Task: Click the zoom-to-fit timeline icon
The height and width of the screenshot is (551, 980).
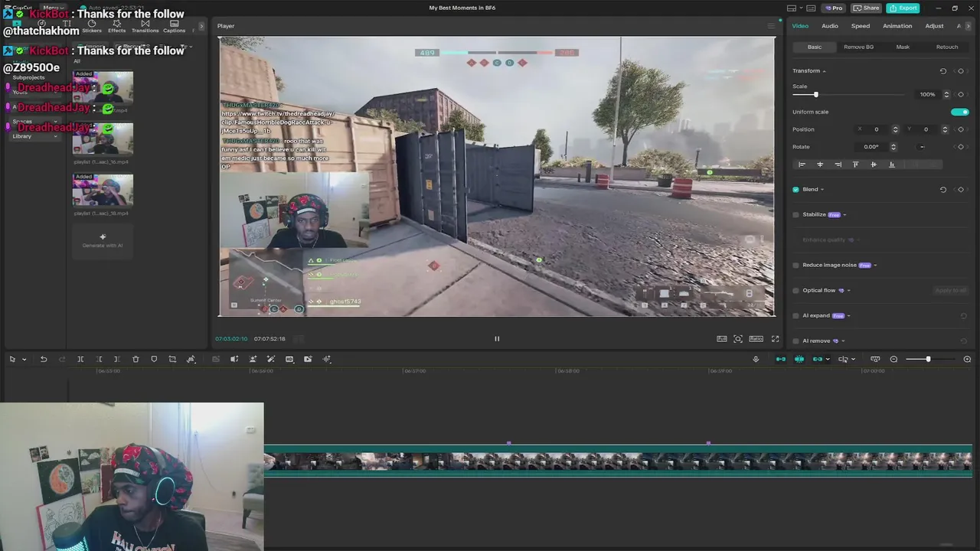Action: [875, 359]
